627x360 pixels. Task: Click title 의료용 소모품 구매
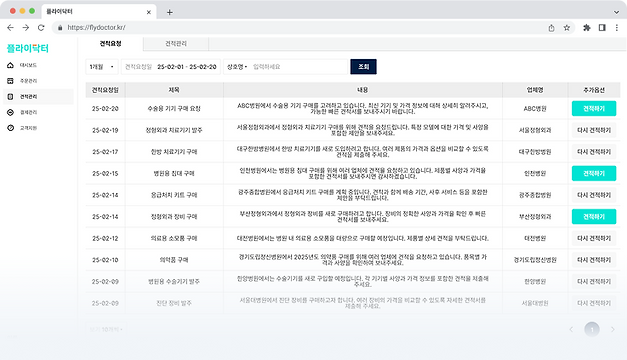point(174,238)
